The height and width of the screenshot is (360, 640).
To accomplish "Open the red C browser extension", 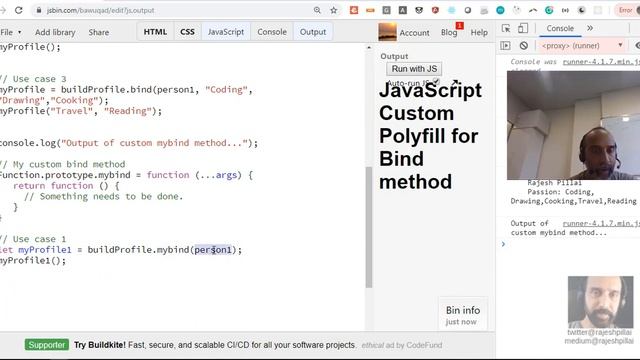I will tap(354, 10).
